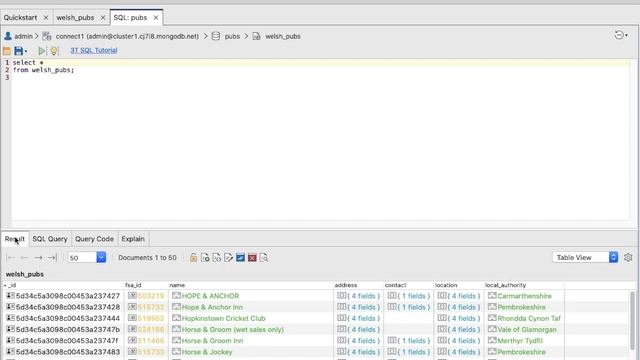Click the name column header

(251, 285)
